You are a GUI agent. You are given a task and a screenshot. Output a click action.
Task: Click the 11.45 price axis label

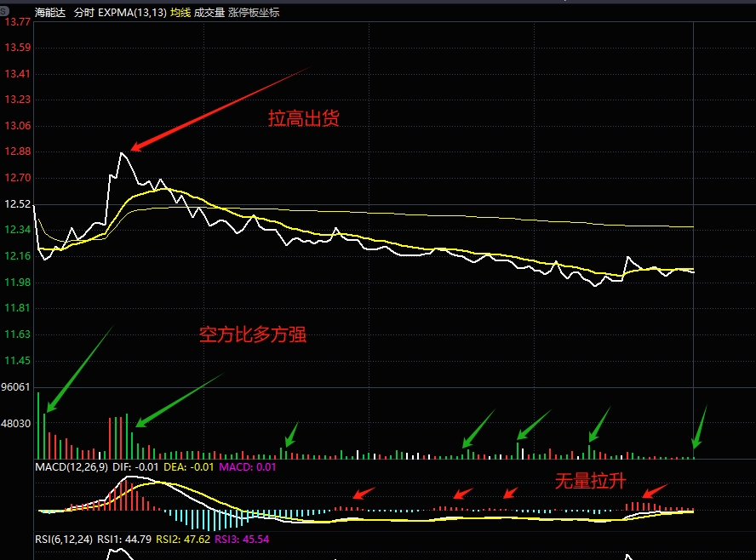(x=17, y=361)
